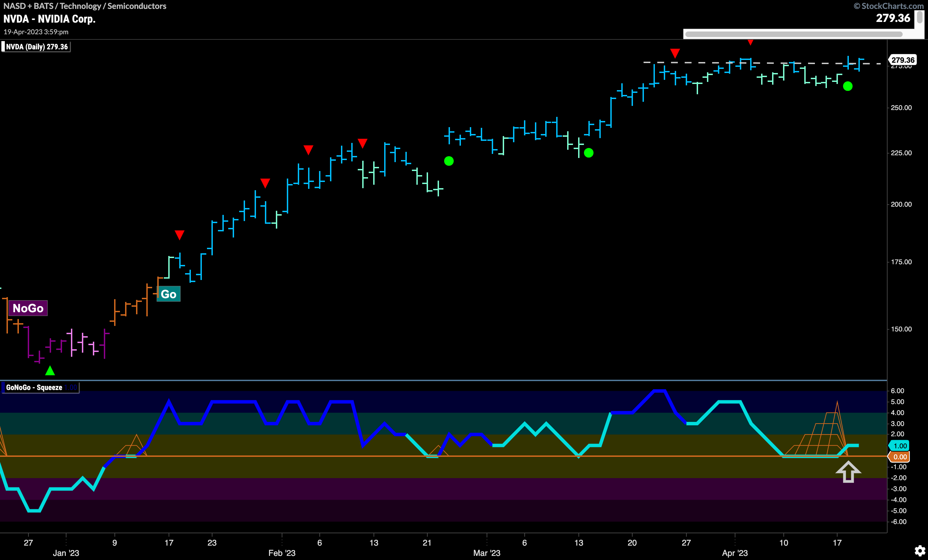Image resolution: width=928 pixels, height=560 pixels.
Task: Click the 225.00 price axis label
Action: click(x=901, y=153)
